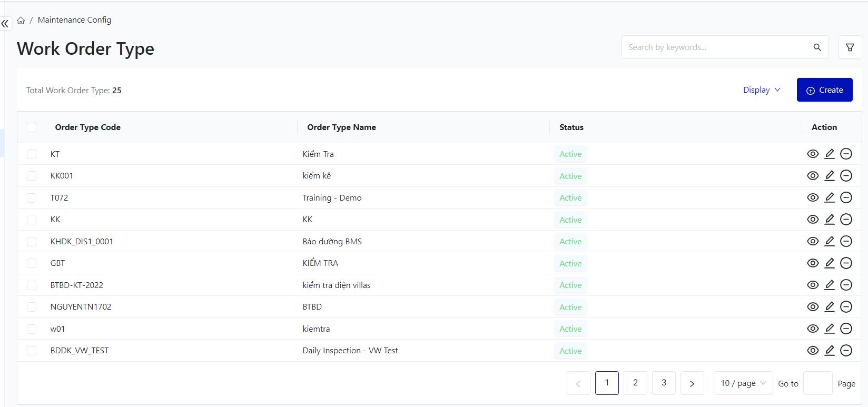868x407 pixels.
Task: Open the Display dropdown
Action: click(x=762, y=90)
